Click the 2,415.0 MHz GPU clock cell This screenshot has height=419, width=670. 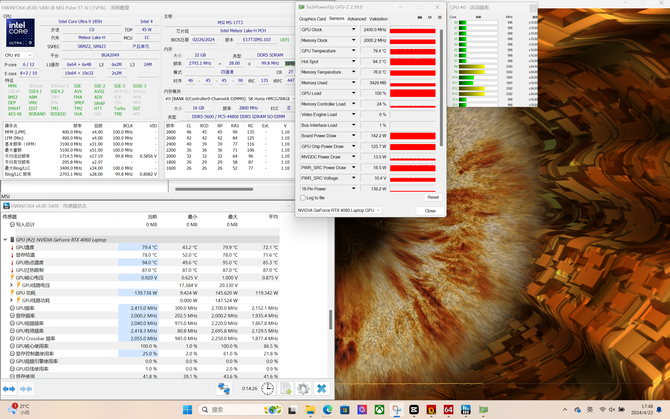pyautogui.click(x=138, y=308)
